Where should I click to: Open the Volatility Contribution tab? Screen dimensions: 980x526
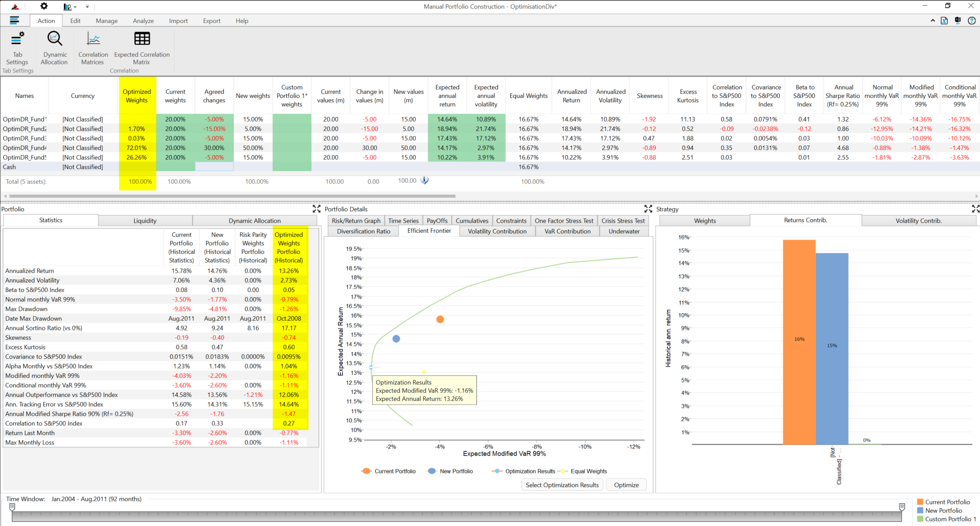[497, 231]
